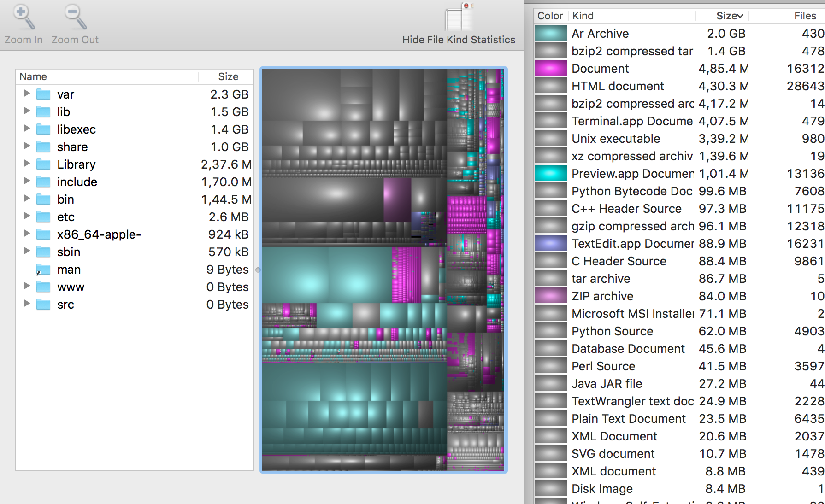The width and height of the screenshot is (825, 504).
Task: Sort file kinds by Size header
Action: coord(722,16)
